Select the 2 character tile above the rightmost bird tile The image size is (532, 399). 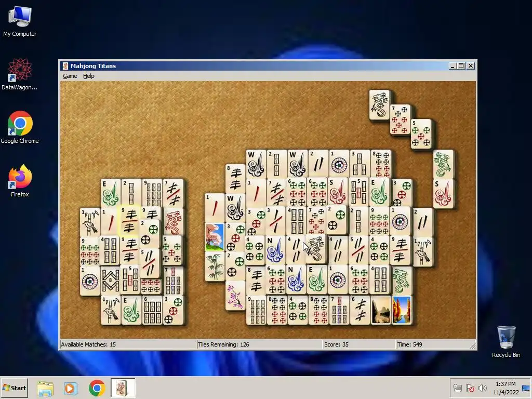coord(423,222)
